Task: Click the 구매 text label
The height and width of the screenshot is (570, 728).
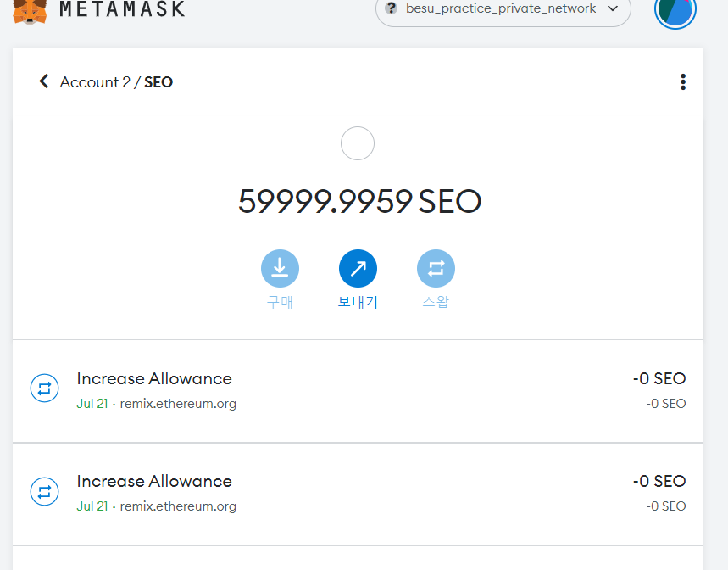Action: pos(280,302)
